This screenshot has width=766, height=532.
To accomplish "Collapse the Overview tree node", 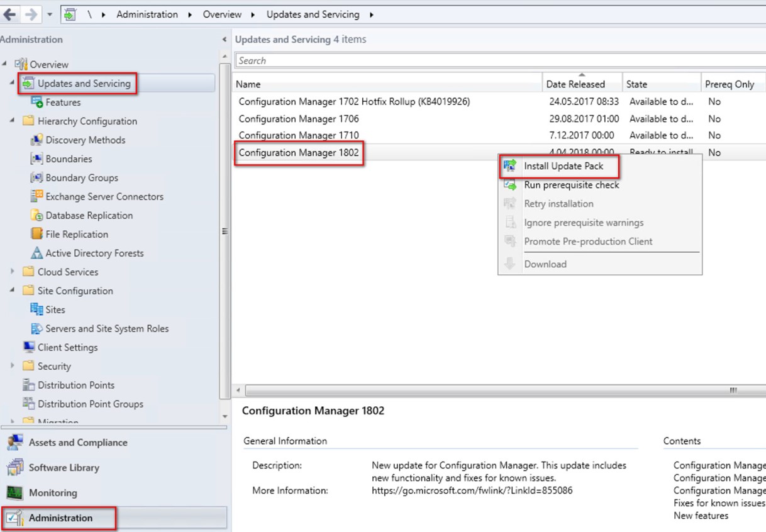I will 5,64.
